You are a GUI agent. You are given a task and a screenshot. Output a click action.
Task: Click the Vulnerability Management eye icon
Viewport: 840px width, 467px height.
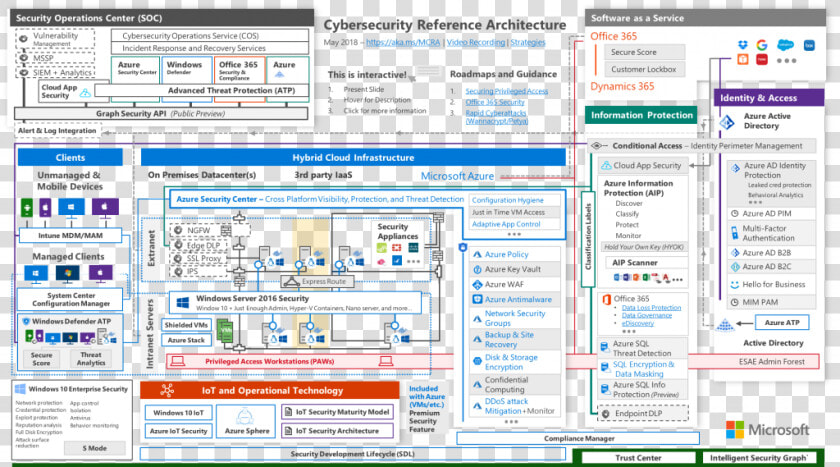click(x=24, y=39)
